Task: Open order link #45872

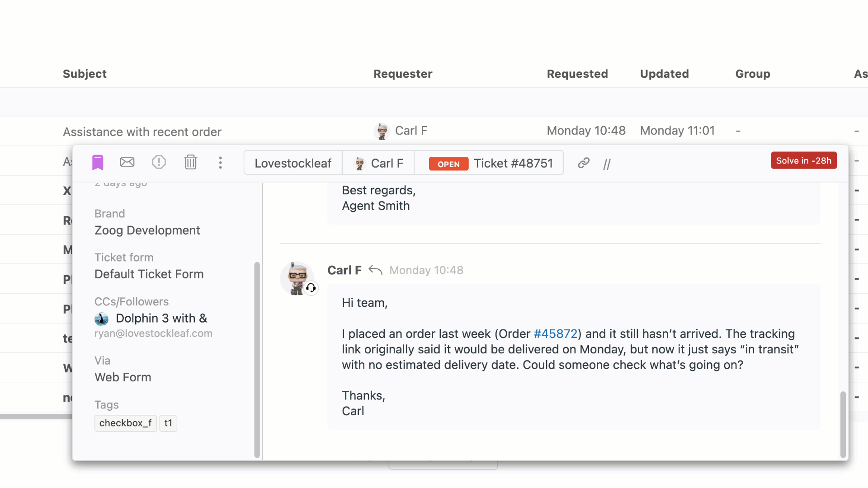Action: click(x=556, y=334)
